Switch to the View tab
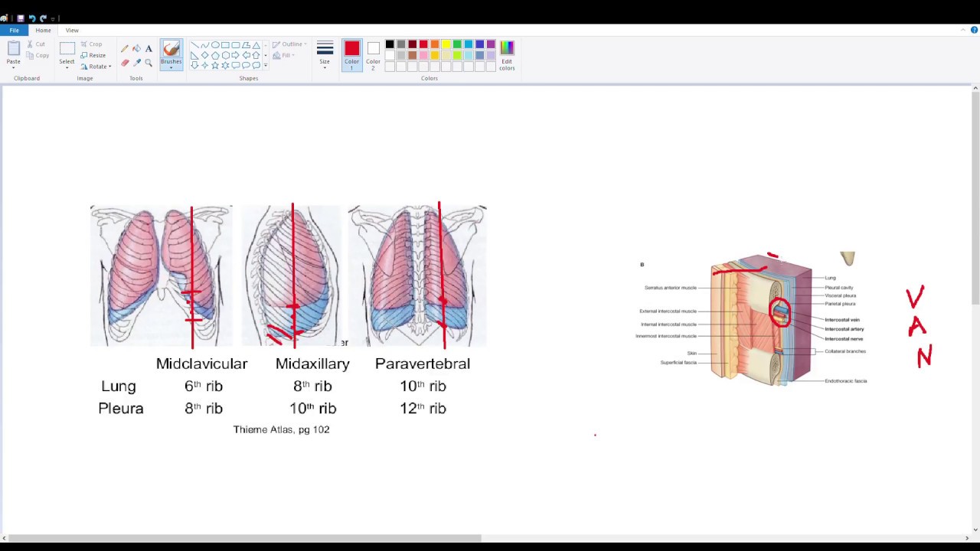980x551 pixels. 72,30
